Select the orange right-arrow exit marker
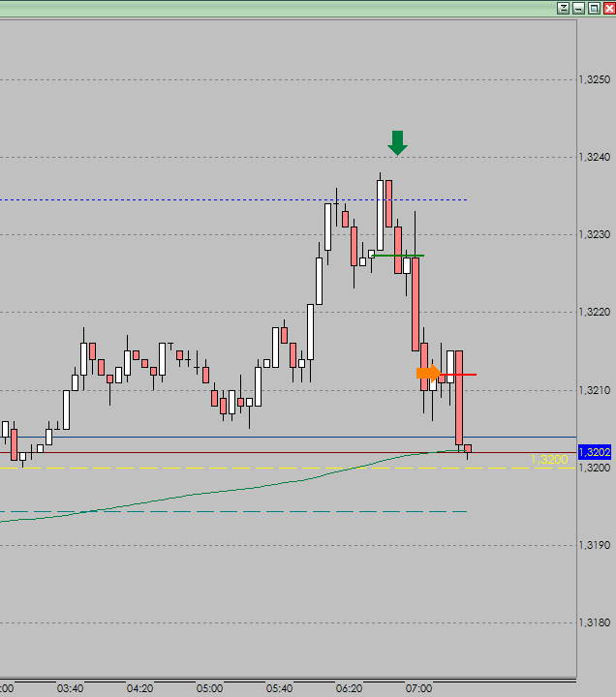The width and height of the screenshot is (616, 697). [x=428, y=373]
